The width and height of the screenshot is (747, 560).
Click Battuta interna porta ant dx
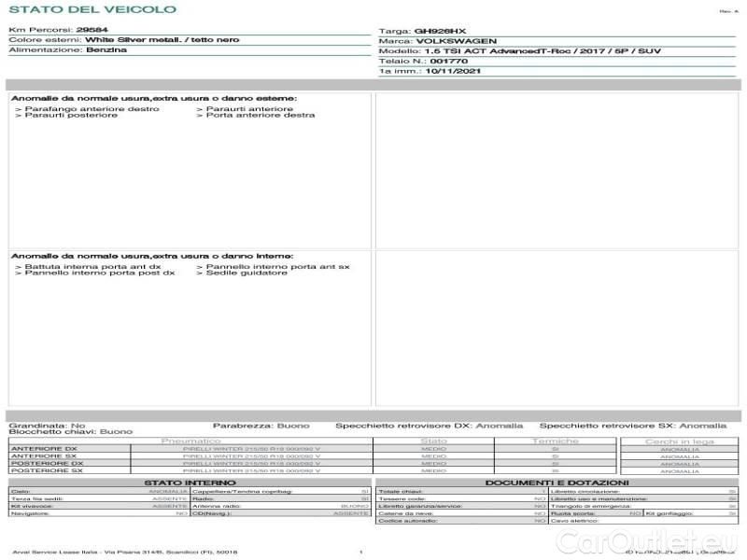click(x=88, y=267)
